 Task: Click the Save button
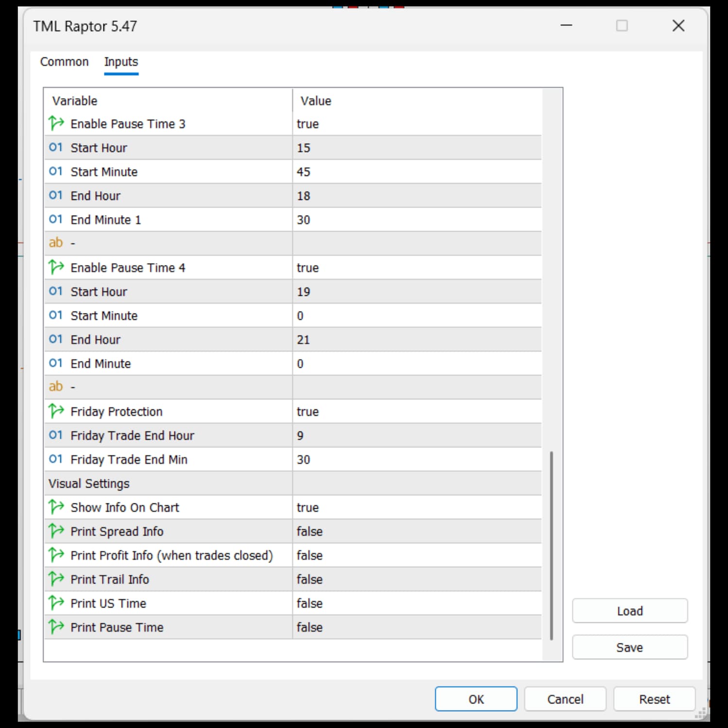click(x=630, y=647)
